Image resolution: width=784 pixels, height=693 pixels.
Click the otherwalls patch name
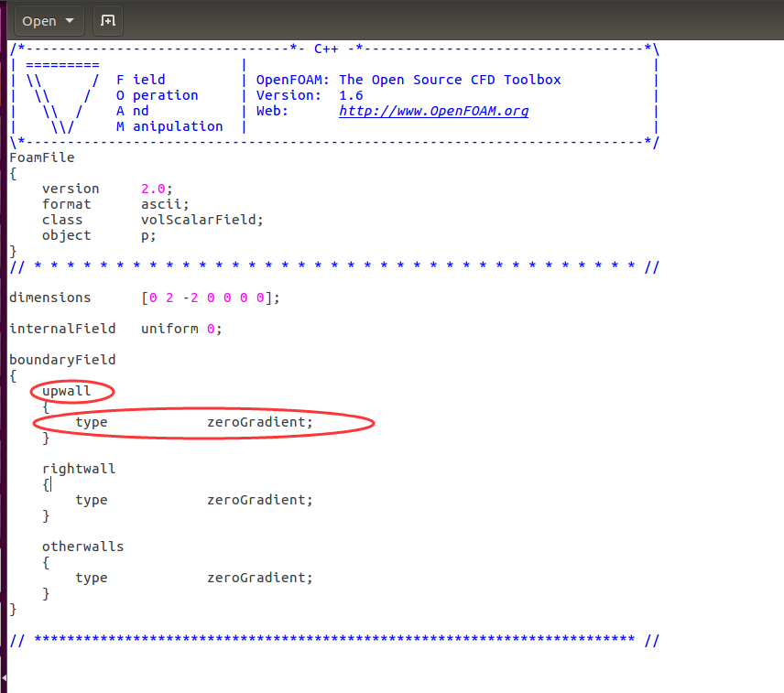point(82,547)
